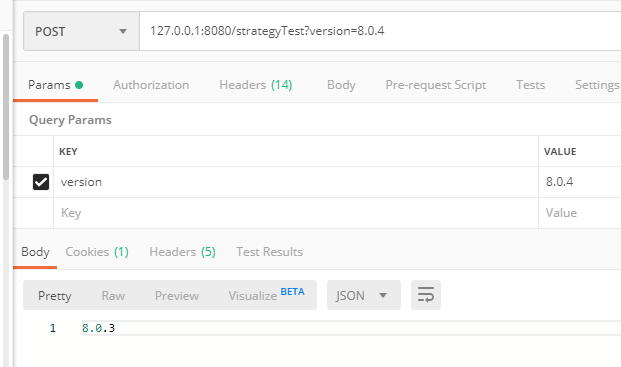This screenshot has height=367, width=621.
Task: Toggle the wrap lines icon
Action: coord(426,295)
